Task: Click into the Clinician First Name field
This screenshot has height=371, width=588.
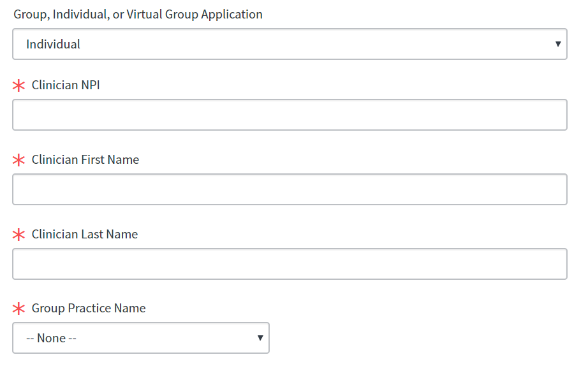Action: point(290,189)
